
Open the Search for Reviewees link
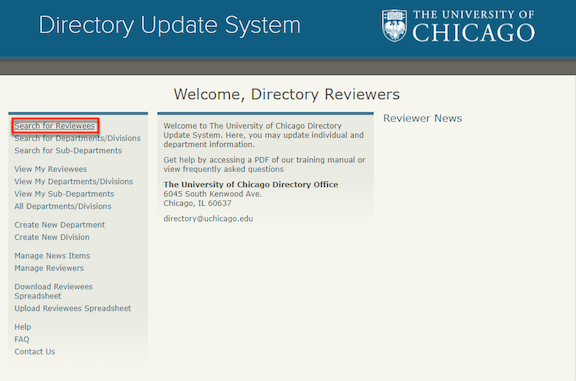click(54, 126)
